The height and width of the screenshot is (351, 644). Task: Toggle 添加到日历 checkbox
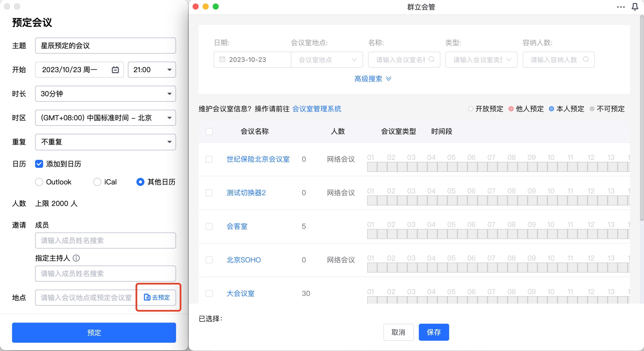[39, 164]
